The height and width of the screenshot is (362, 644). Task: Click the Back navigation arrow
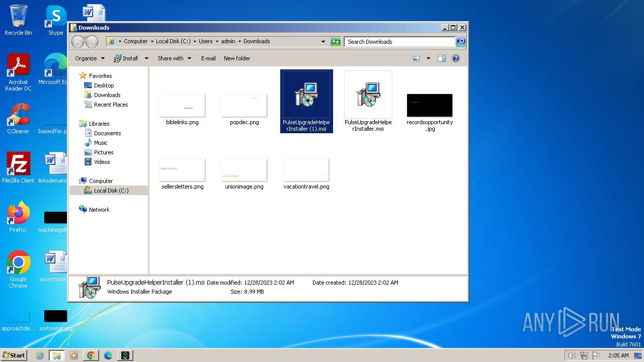point(77,42)
